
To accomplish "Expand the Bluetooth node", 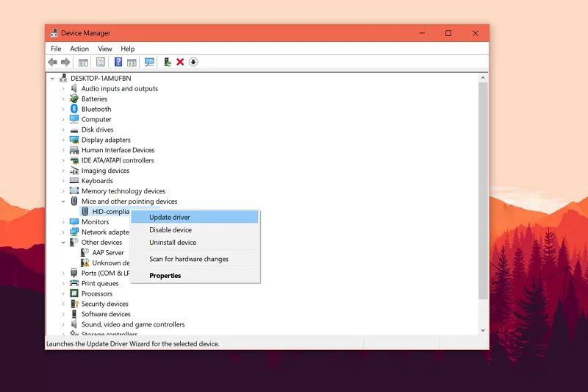I will (63, 109).
